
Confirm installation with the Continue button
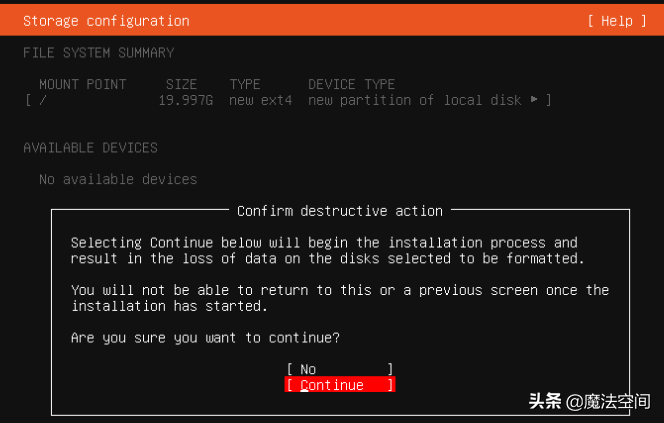[x=340, y=384]
